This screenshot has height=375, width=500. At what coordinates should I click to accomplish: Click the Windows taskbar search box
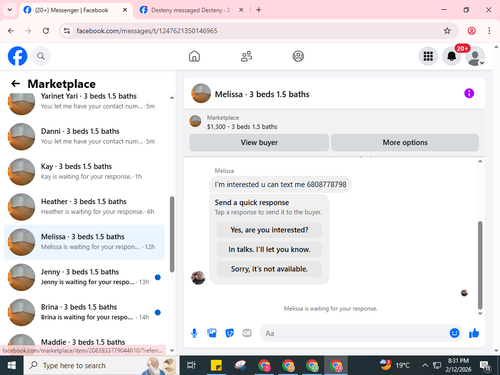101,365
